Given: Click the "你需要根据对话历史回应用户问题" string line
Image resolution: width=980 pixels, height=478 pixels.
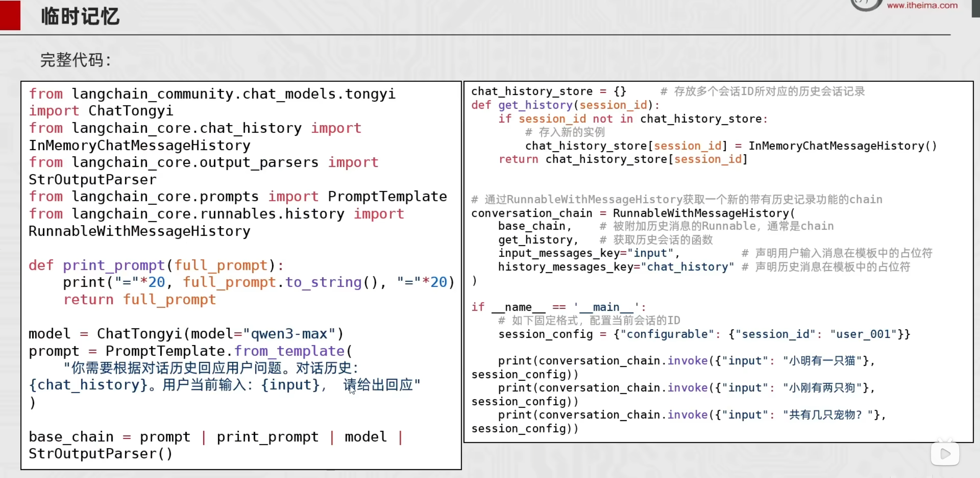Looking at the screenshot, I should click(x=211, y=368).
